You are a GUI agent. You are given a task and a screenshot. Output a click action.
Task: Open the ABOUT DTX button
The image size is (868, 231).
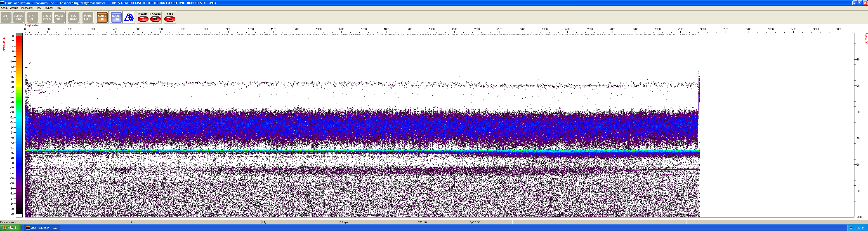coord(116,18)
